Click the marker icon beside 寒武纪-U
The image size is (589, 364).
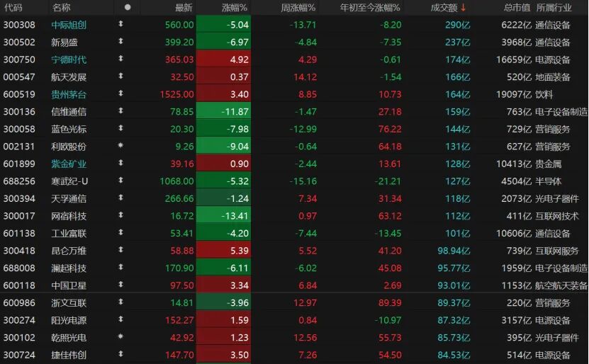click(120, 181)
